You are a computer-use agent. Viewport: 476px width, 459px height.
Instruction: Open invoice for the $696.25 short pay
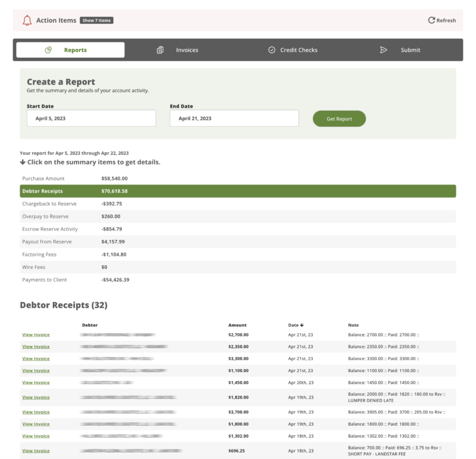tap(36, 451)
